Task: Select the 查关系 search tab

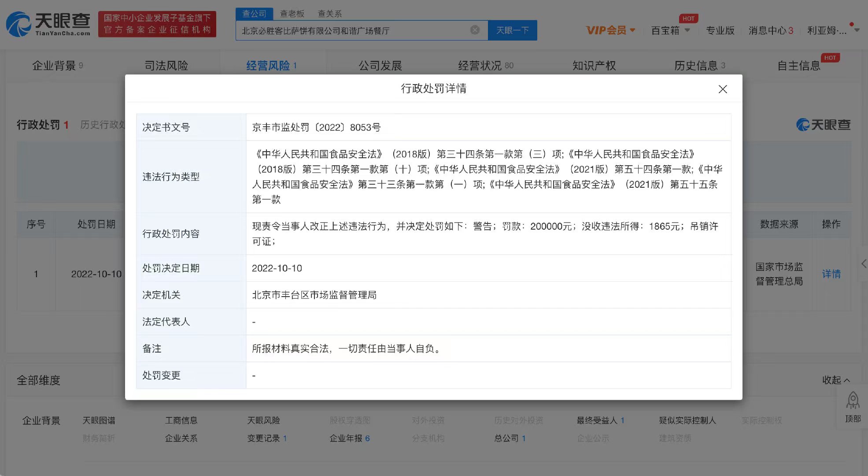Action: (x=330, y=14)
